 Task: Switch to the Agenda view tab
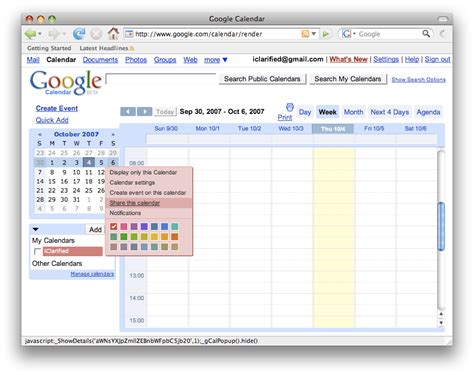coord(428,112)
